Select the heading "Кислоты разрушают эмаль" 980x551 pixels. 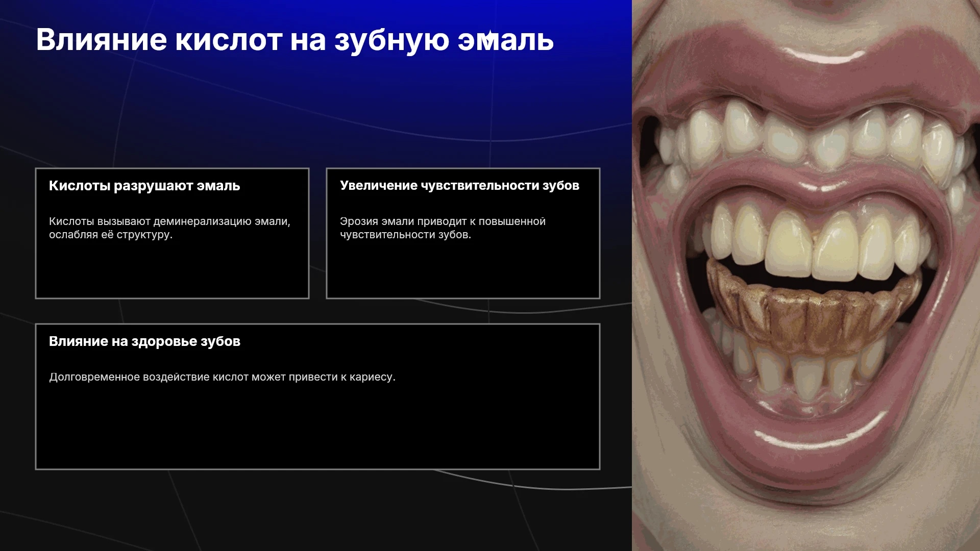click(144, 186)
